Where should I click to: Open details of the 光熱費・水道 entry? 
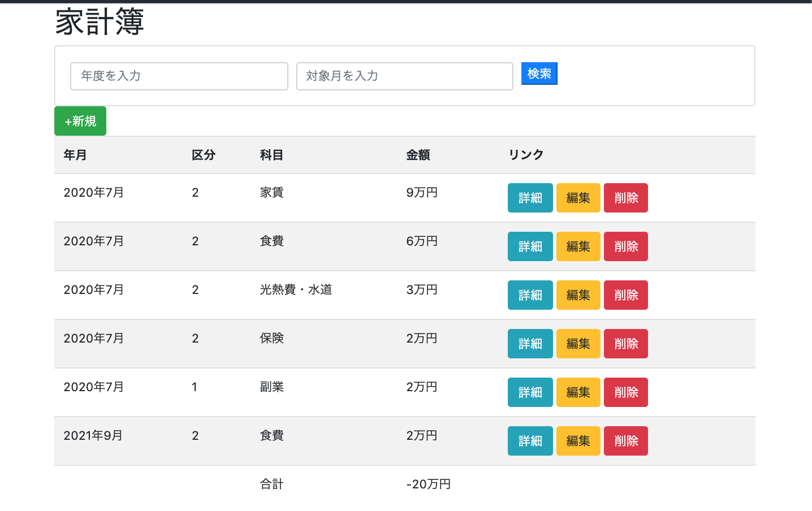point(530,295)
